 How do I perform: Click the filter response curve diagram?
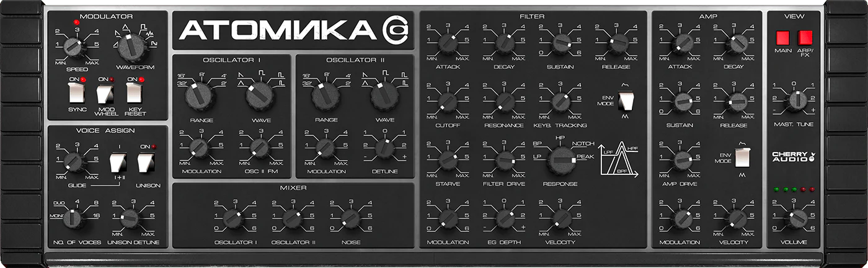coord(619,161)
